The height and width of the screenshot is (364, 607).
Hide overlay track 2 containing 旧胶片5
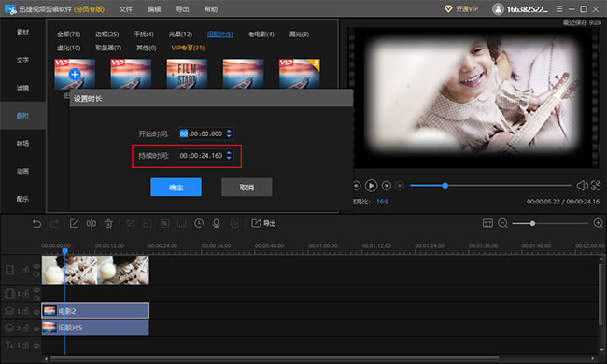pos(36,329)
